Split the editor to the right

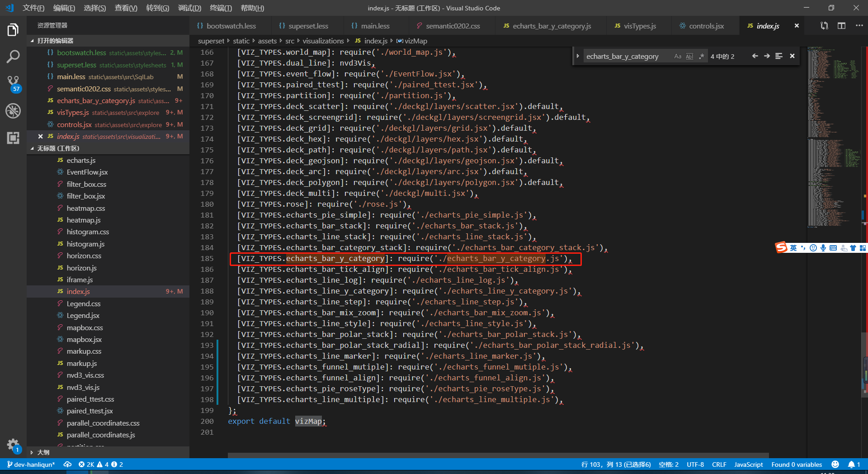[x=841, y=26]
